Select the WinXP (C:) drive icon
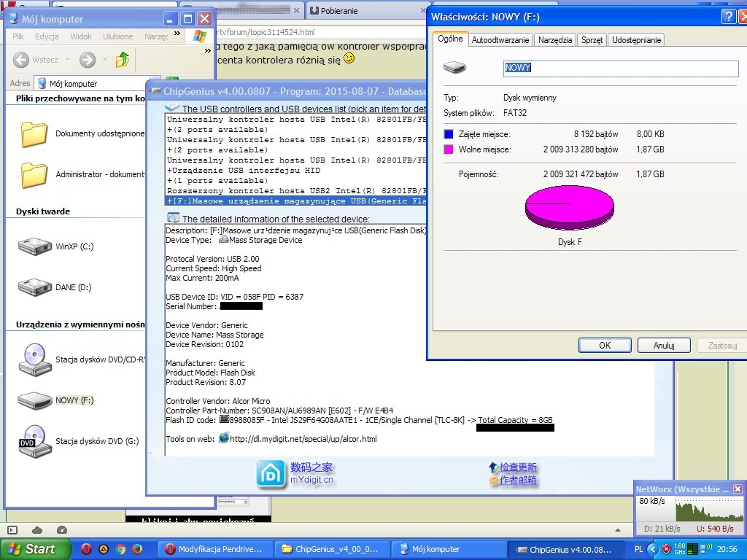The width and height of the screenshot is (747, 560). point(35,246)
